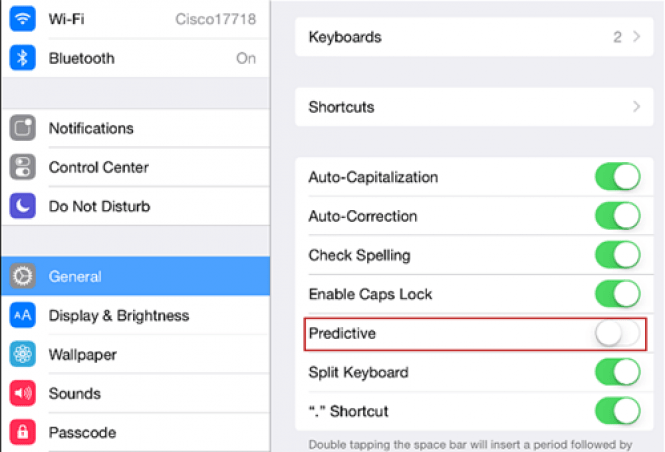Tap the red Sounds speaker icon
The height and width of the screenshot is (452, 665).
point(22,393)
